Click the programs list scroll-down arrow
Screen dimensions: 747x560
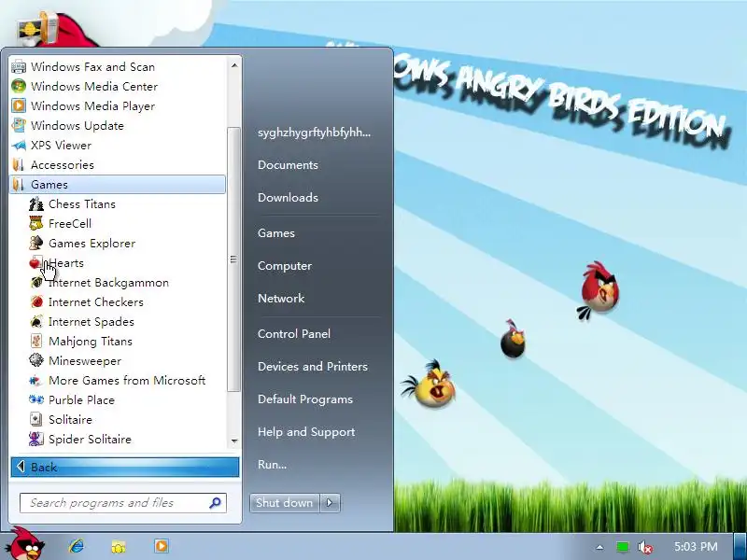coord(234,441)
